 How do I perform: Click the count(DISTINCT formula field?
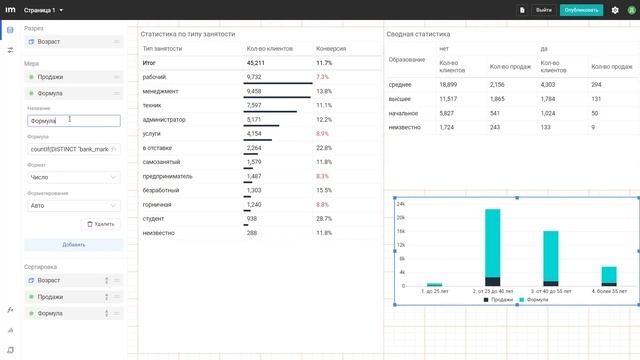click(74, 149)
